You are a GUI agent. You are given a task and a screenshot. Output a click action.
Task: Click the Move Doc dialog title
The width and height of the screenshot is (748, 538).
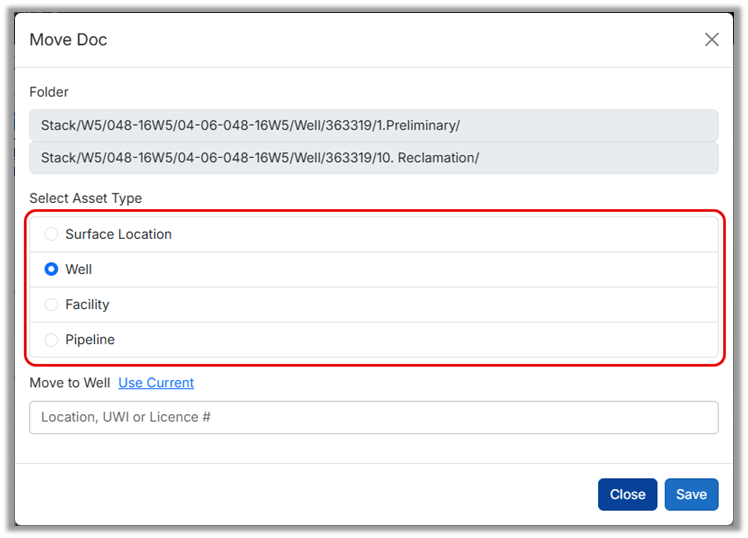click(x=68, y=40)
